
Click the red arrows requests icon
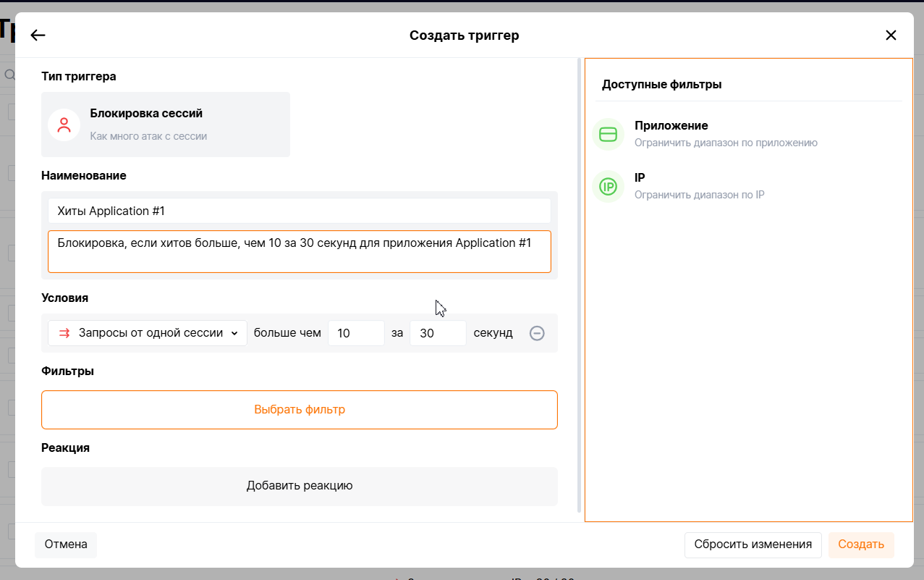tap(64, 333)
